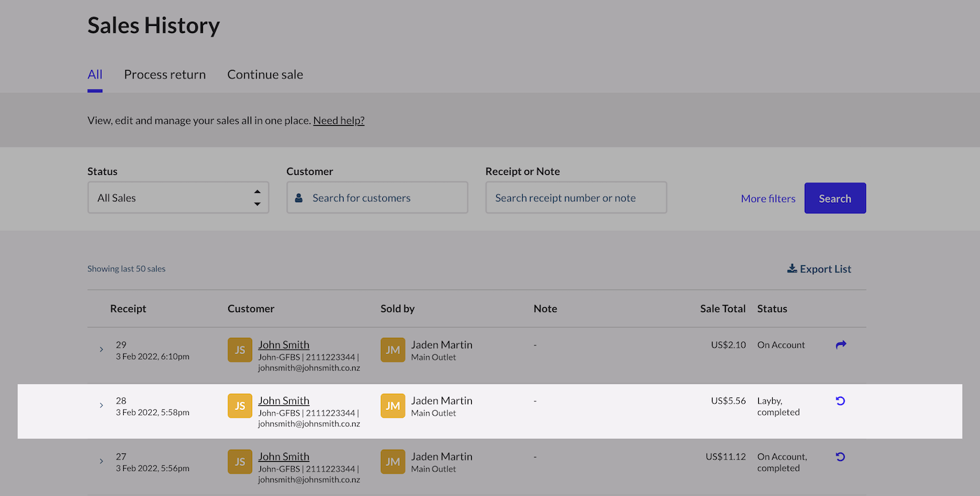
Task: Click the Status dropdown increment arrow
Action: pyautogui.click(x=258, y=192)
